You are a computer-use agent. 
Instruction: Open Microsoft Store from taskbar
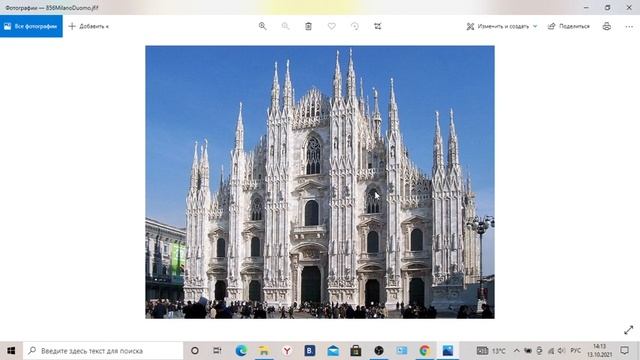coord(356,351)
